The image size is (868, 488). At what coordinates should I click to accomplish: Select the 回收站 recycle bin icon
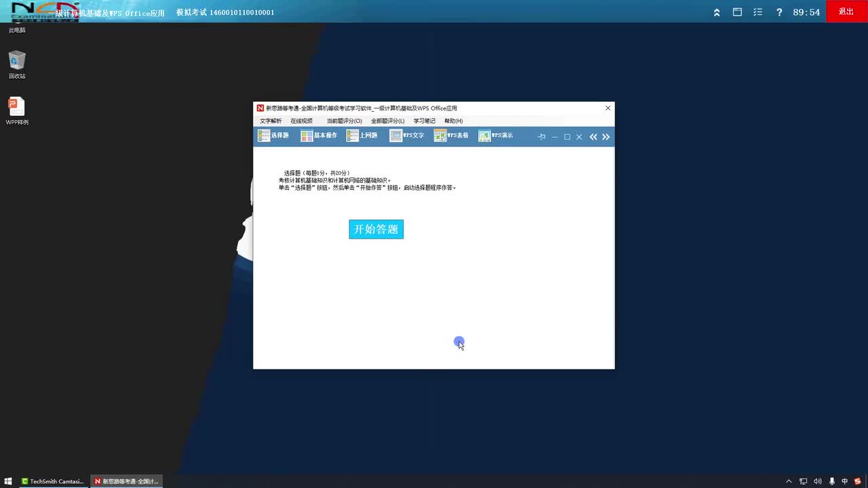click(x=17, y=65)
